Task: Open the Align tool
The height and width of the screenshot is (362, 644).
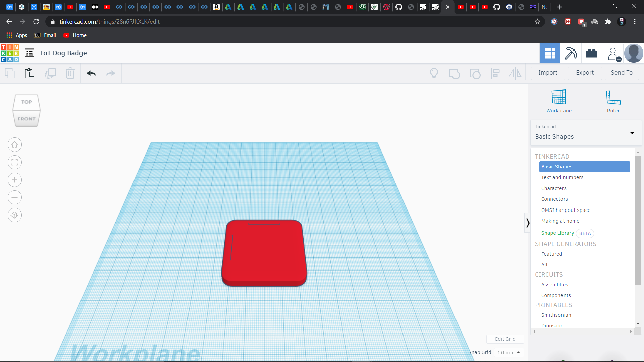Action: (x=495, y=73)
